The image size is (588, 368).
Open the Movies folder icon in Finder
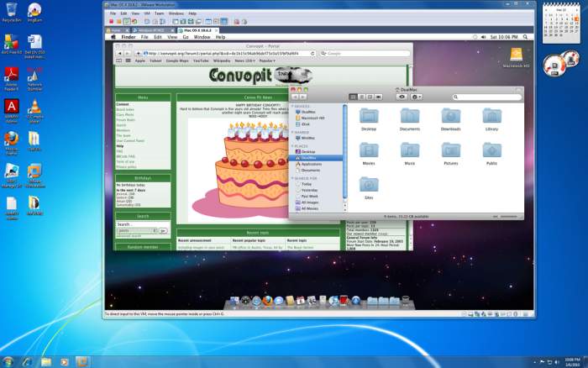369,150
